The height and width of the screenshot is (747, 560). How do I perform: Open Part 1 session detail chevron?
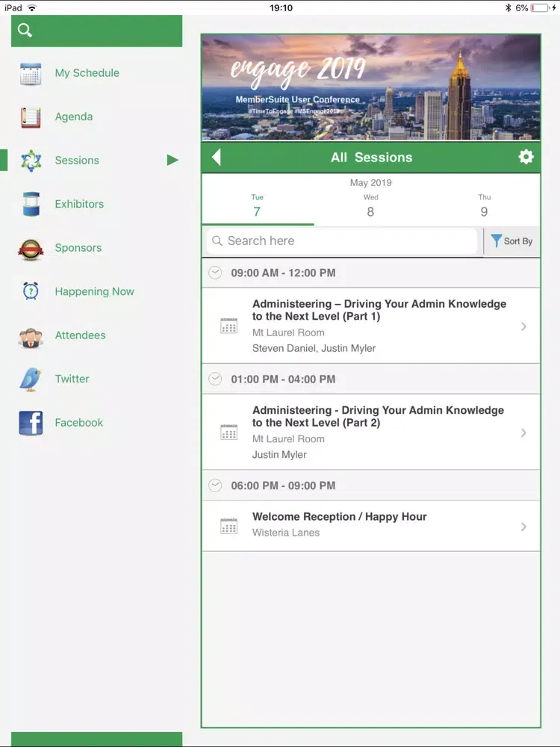point(523,326)
